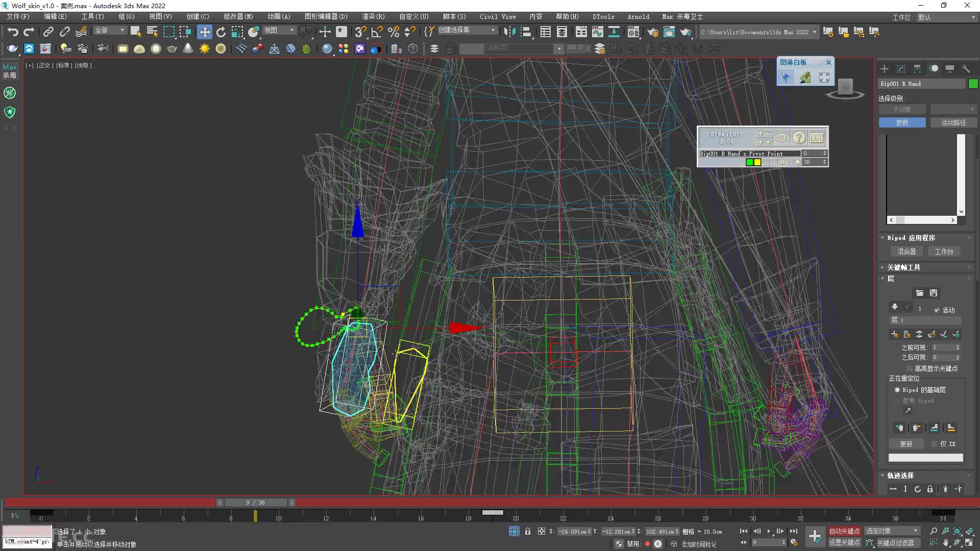Open the Utilities wrench panel tab

pyautogui.click(x=966, y=69)
